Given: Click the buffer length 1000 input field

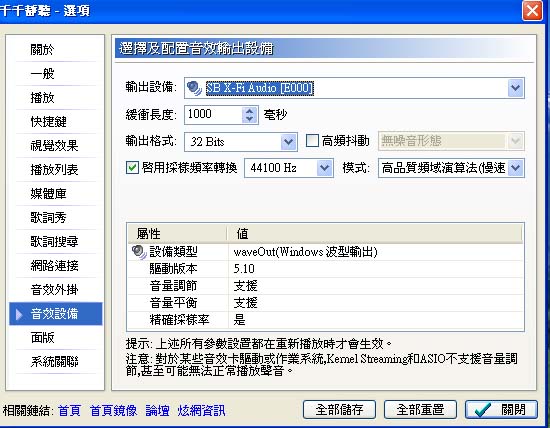Looking at the screenshot, I should pos(213,115).
